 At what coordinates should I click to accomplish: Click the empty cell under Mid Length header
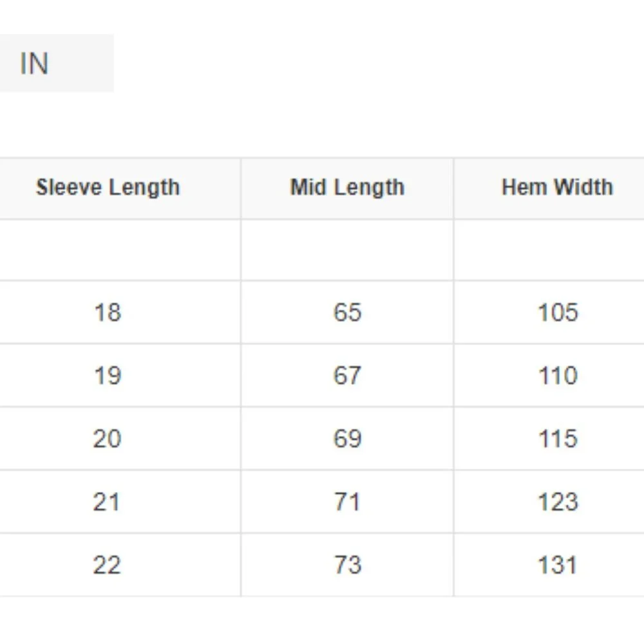347,250
